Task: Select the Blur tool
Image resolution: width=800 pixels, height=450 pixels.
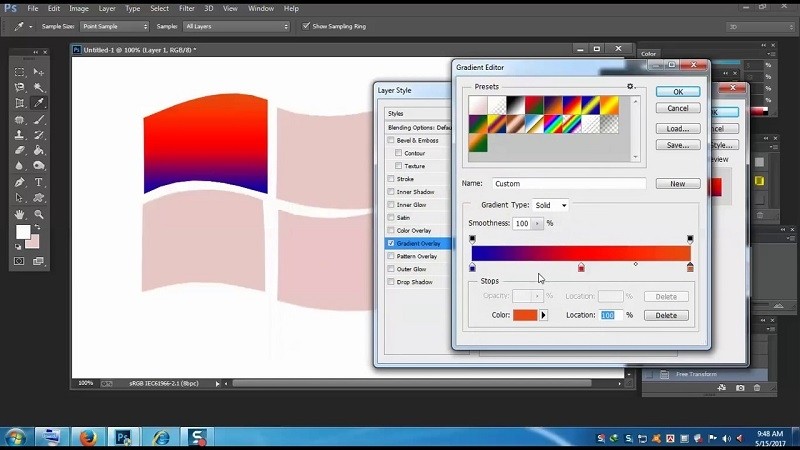Action: (19, 166)
